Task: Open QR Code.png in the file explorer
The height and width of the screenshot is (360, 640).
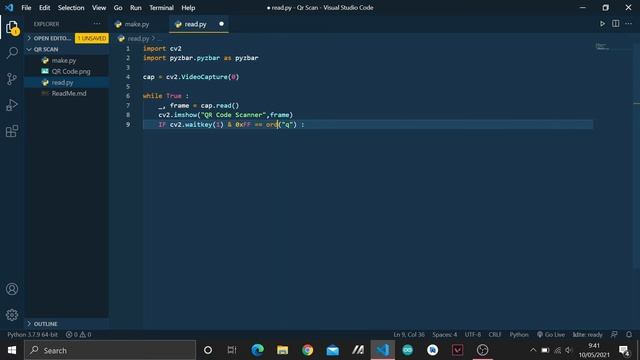Action: [x=71, y=71]
